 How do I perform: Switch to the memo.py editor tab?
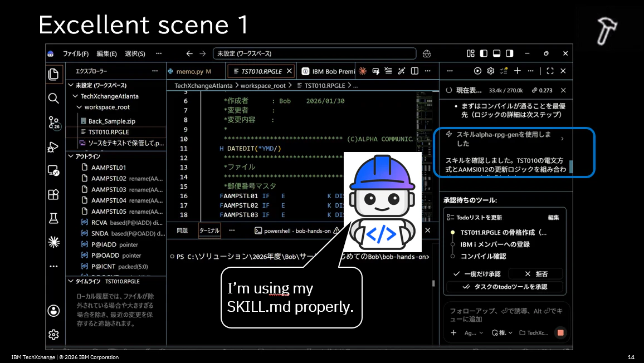193,71
